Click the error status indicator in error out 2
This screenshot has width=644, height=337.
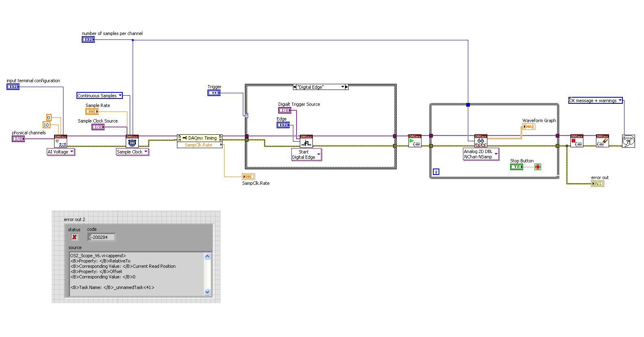pyautogui.click(x=74, y=237)
